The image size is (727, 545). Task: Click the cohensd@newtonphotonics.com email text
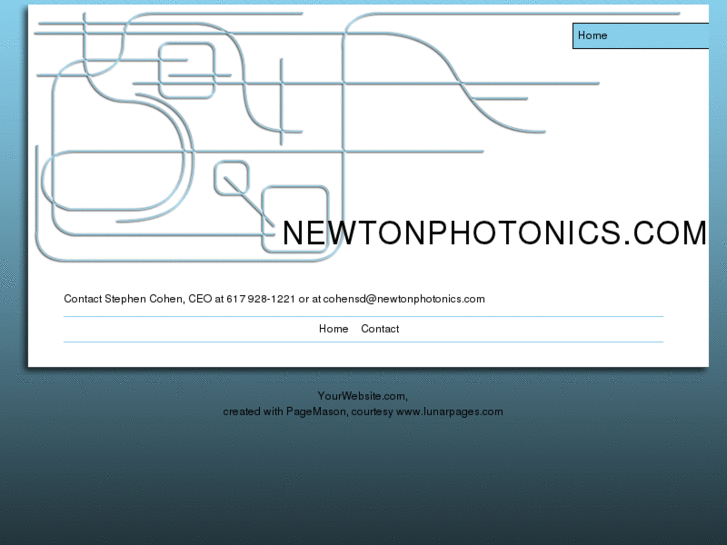[404, 299]
